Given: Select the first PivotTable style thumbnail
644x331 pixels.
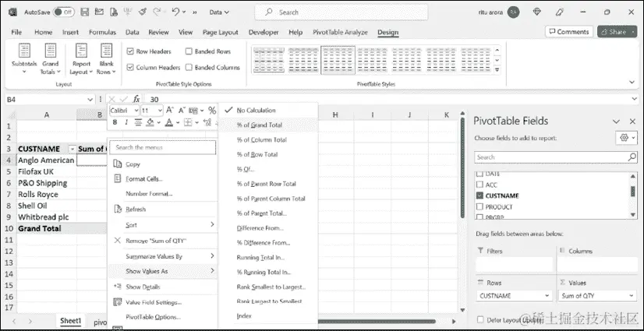Looking at the screenshot, I should (x=269, y=60).
